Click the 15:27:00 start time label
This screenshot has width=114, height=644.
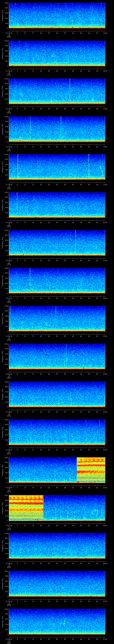(9, 525)
